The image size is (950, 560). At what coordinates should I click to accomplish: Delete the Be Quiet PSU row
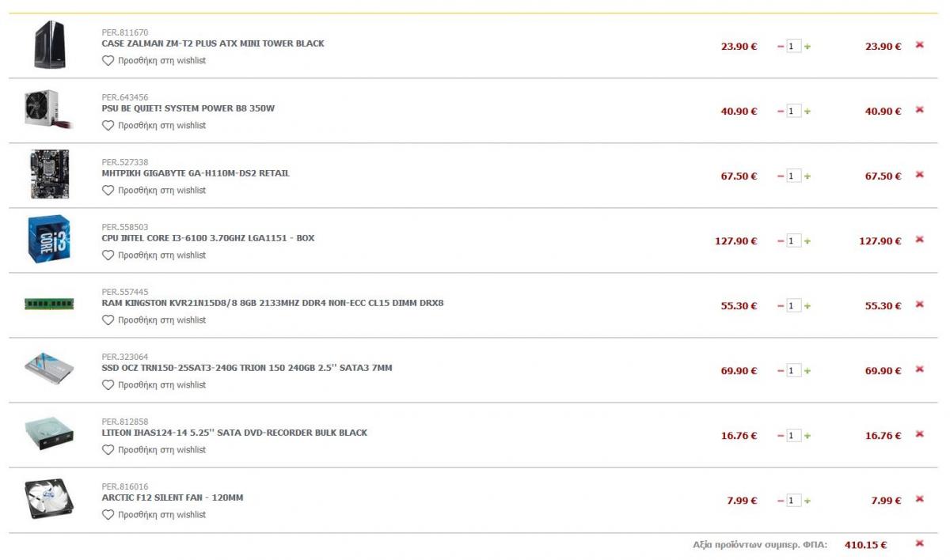coord(919,110)
